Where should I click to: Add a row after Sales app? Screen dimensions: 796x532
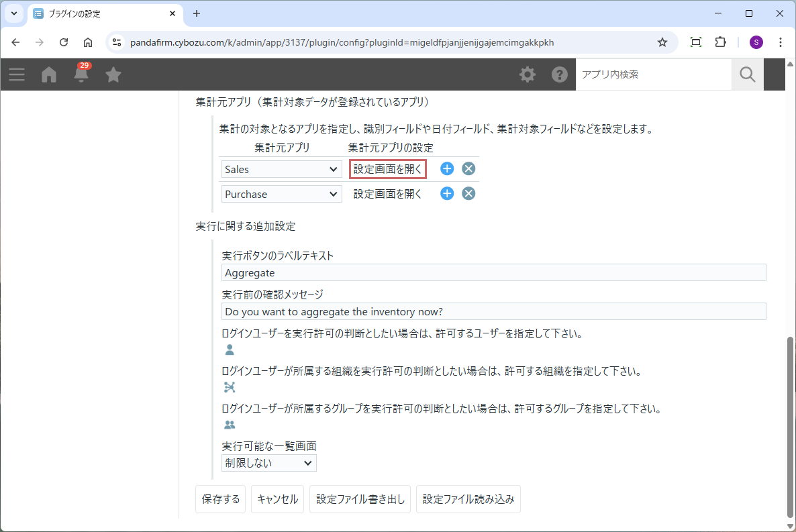447,169
